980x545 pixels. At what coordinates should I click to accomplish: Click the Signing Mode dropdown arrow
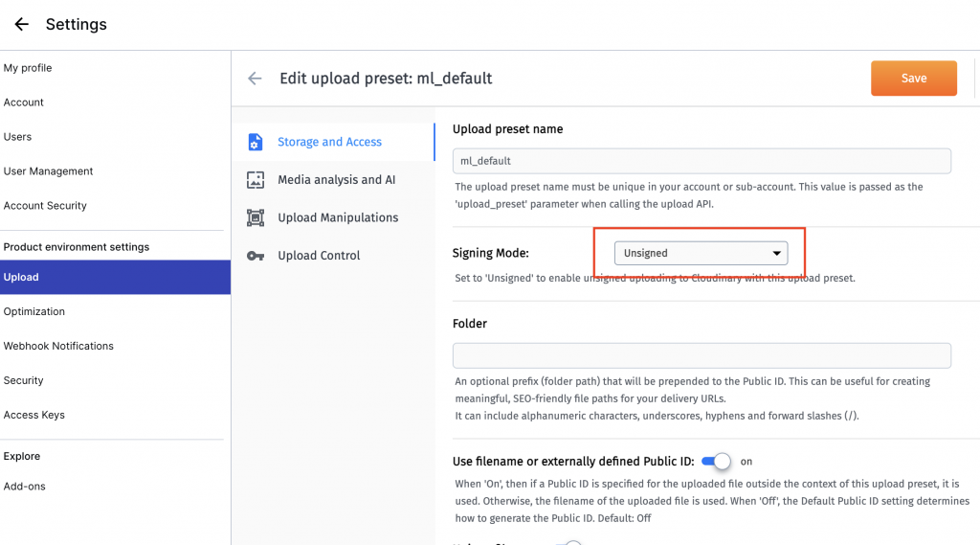point(776,254)
